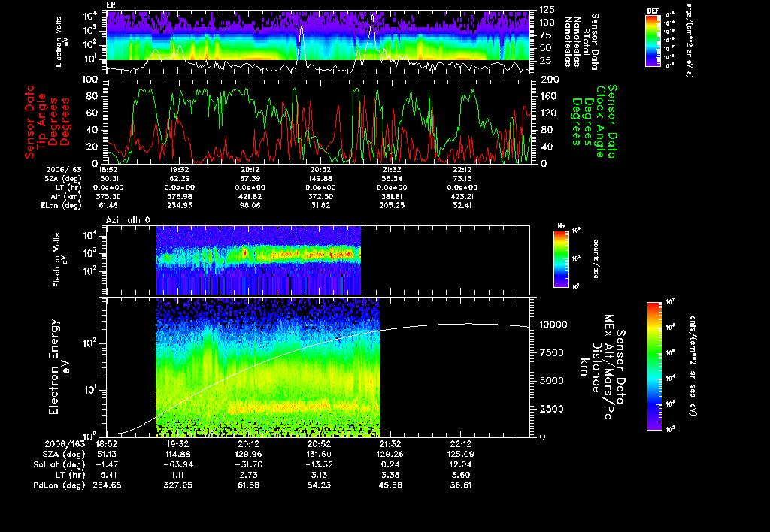The image size is (770, 532).
Task: Select the altitude value 372.50
Action: [x=320, y=196]
